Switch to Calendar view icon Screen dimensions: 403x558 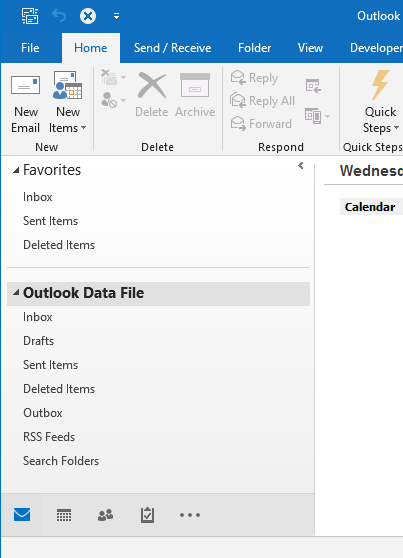coord(64,515)
